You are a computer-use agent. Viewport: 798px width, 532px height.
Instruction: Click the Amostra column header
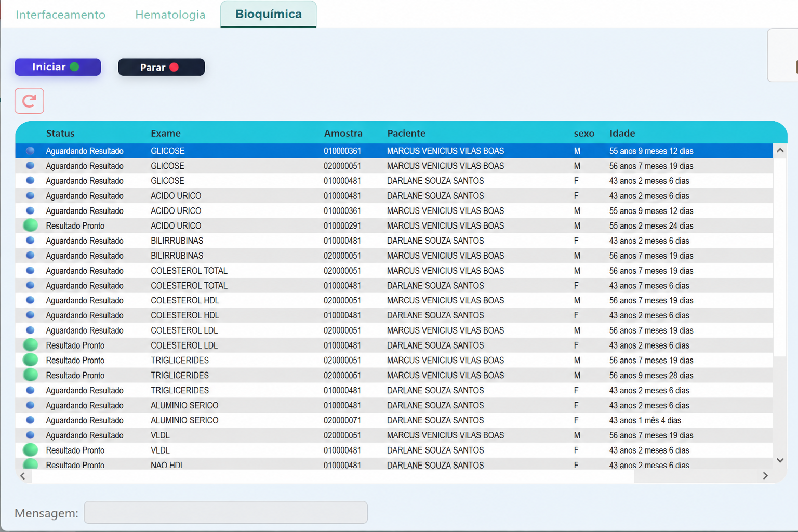343,134
